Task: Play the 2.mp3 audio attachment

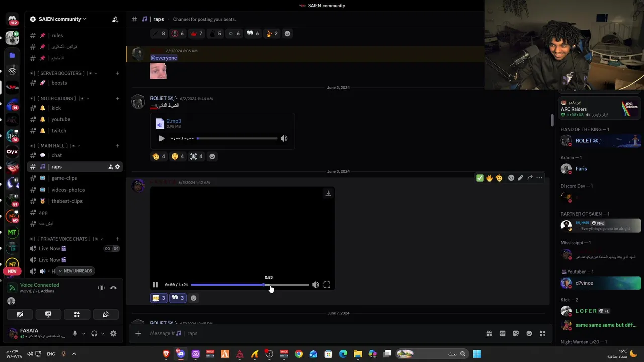Action: pos(162,138)
